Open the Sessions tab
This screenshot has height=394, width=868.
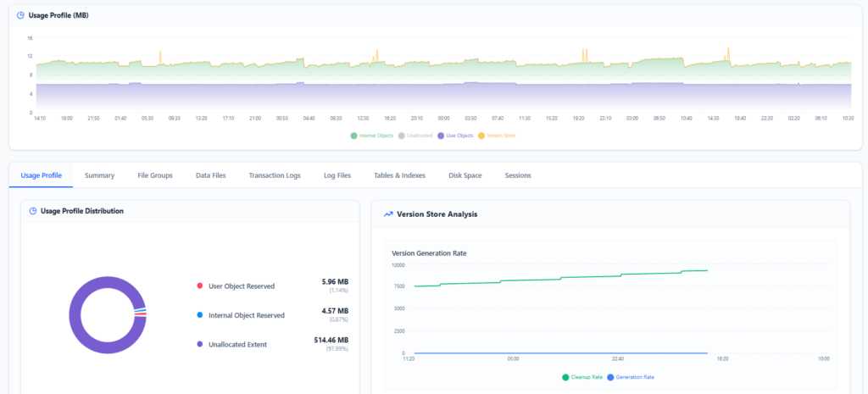518,175
